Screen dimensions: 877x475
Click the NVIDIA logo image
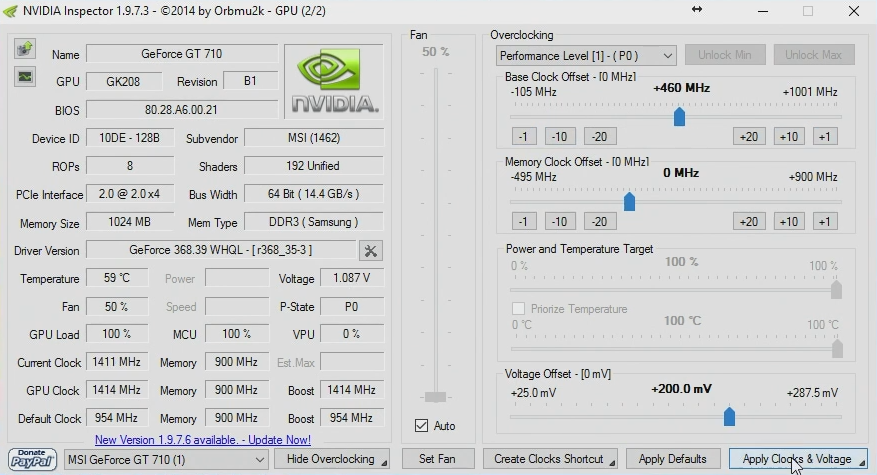pyautogui.click(x=334, y=82)
